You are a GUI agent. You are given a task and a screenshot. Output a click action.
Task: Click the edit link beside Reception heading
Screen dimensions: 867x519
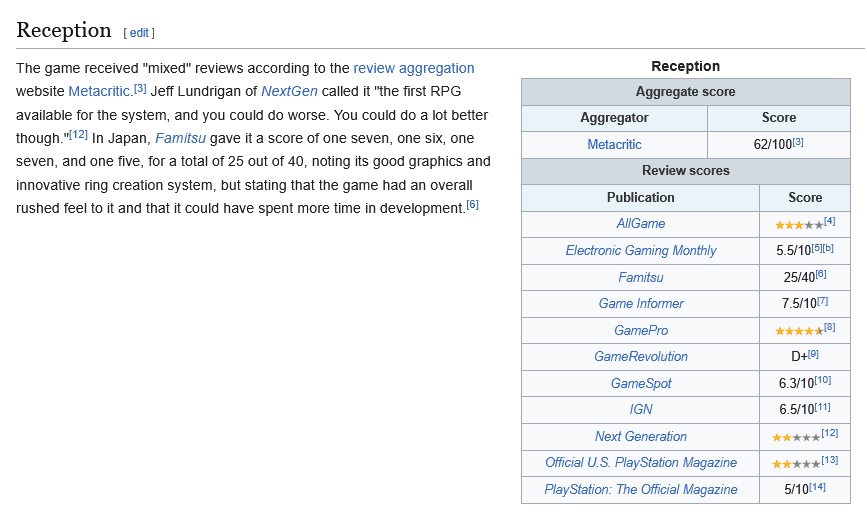(x=139, y=33)
